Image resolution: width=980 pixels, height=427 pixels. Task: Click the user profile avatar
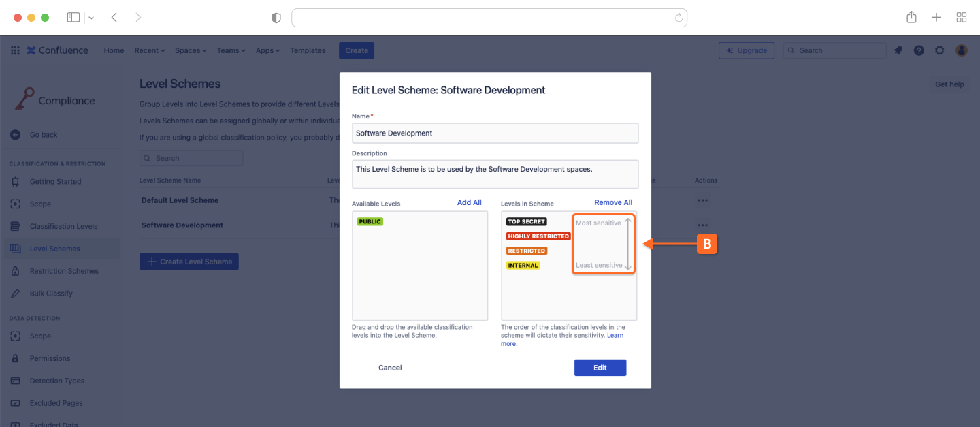click(961, 50)
